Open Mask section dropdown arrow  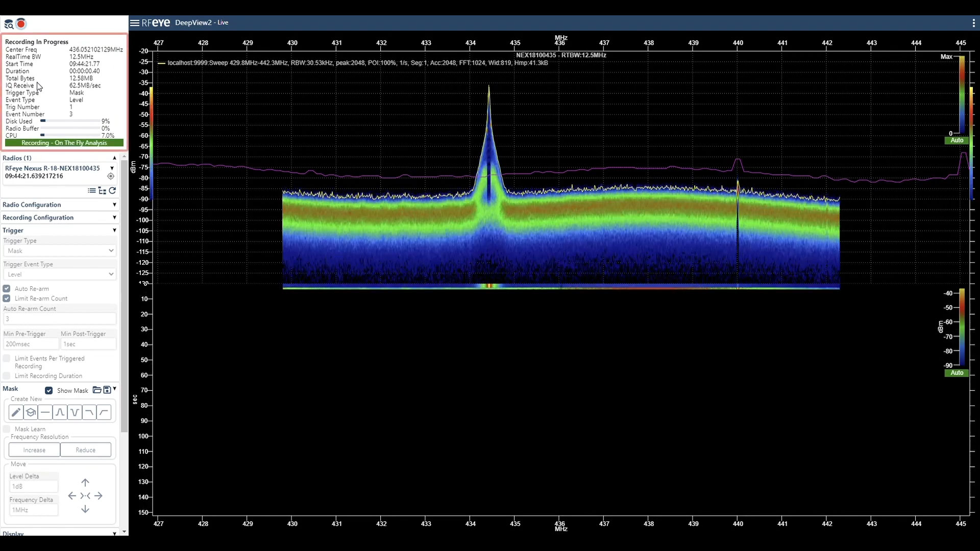pos(115,389)
